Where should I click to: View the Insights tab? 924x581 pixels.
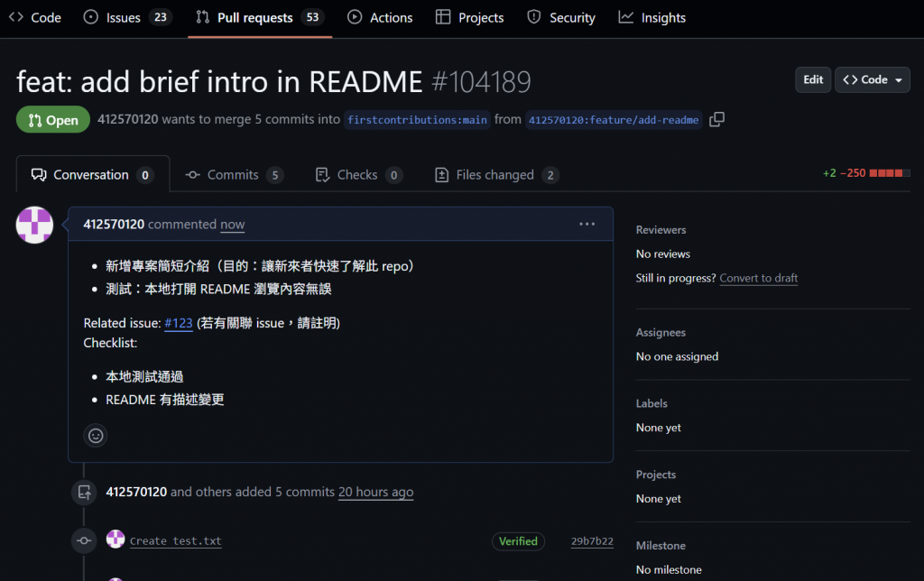click(651, 18)
